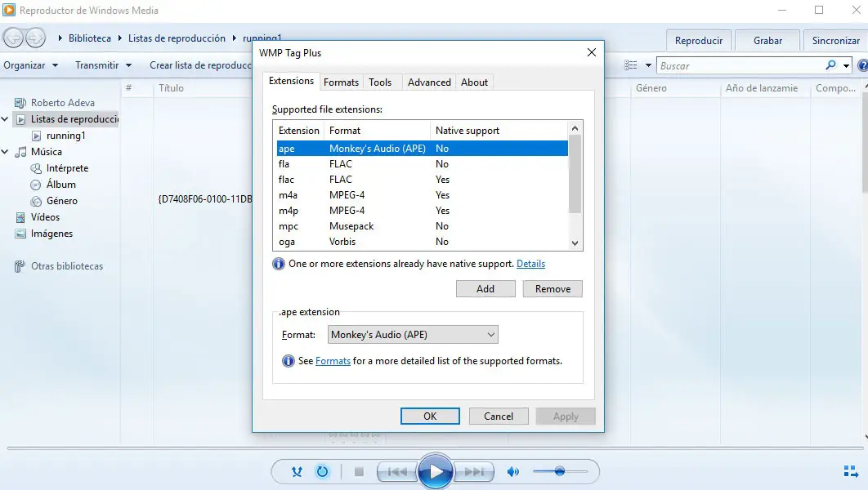Toggle repeat mode in playback controls
Image resolution: width=868 pixels, height=490 pixels.
click(322, 472)
